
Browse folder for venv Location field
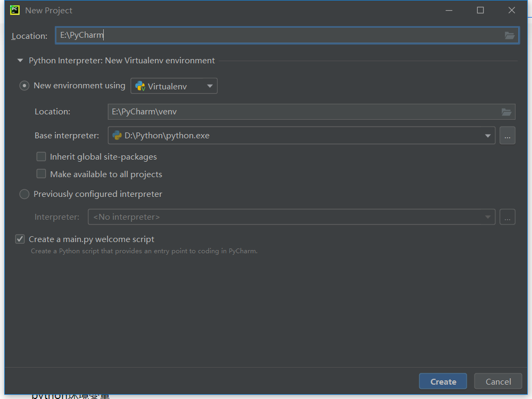click(506, 112)
